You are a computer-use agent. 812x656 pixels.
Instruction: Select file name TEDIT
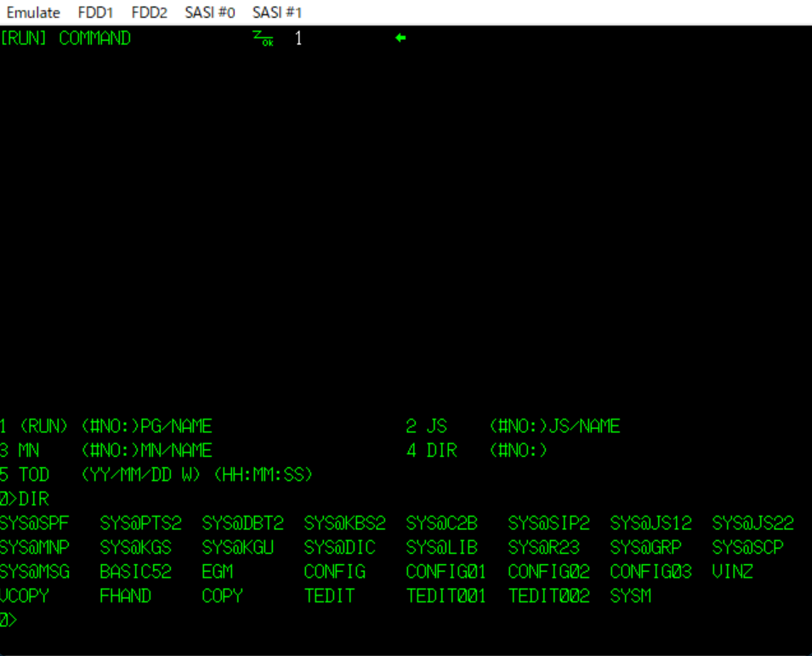pyautogui.click(x=329, y=596)
